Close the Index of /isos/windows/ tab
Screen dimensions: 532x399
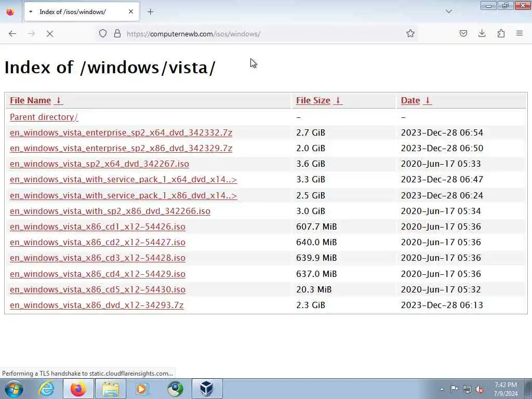(130, 11)
